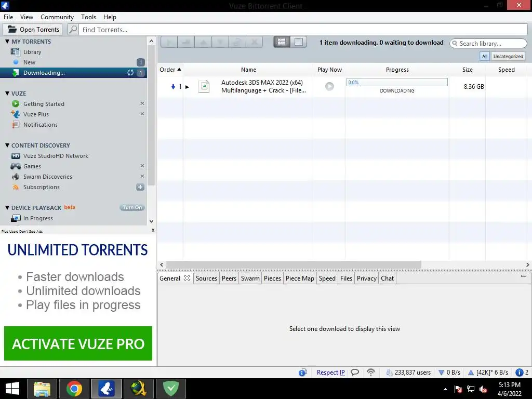The width and height of the screenshot is (532, 399).
Task: Switch to the Piece Map tab
Action: pos(300,278)
